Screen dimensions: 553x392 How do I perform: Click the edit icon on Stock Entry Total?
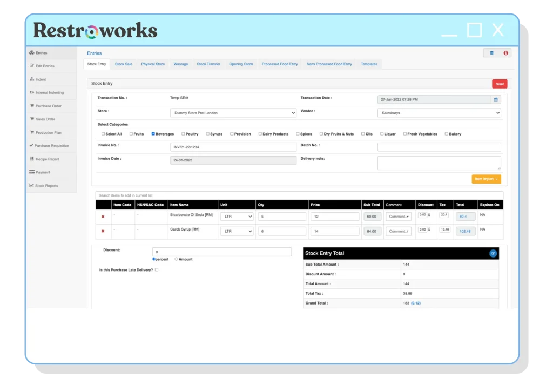(493, 253)
